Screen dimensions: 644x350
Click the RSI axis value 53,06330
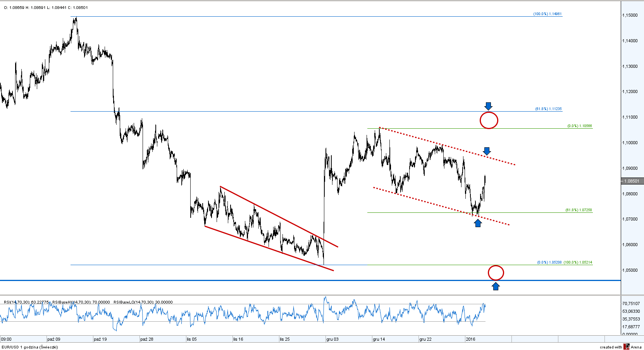coord(631,311)
